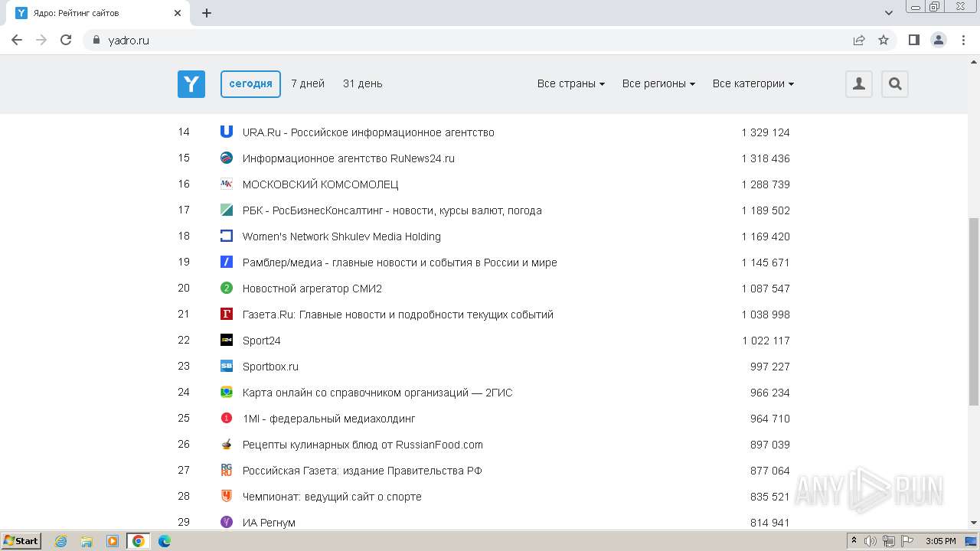Viewport: 980px width, 551px height.
Task: Open the РБК - РосБизнесКонсалтинг link
Action: (x=392, y=210)
